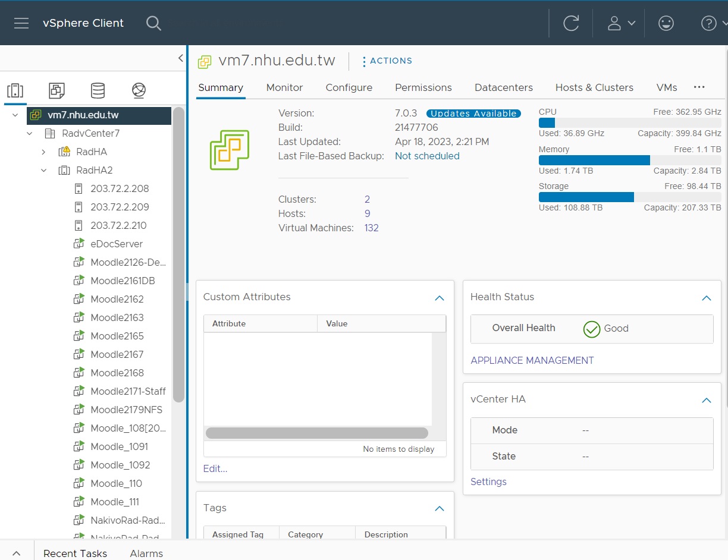The width and height of the screenshot is (728, 560).
Task: Open the Virtual Machines count 132 link
Action: pos(371,228)
